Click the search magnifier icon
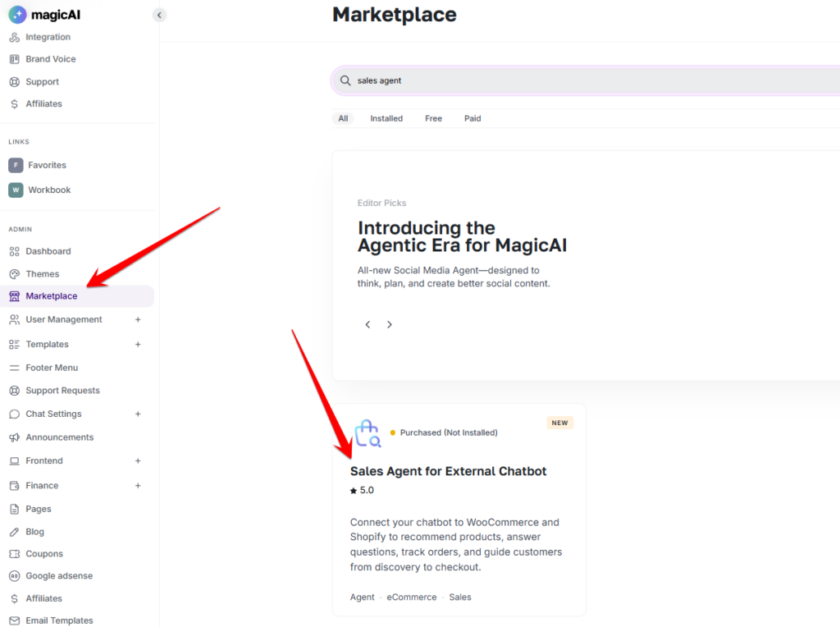This screenshot has height=627, width=840. coord(345,81)
